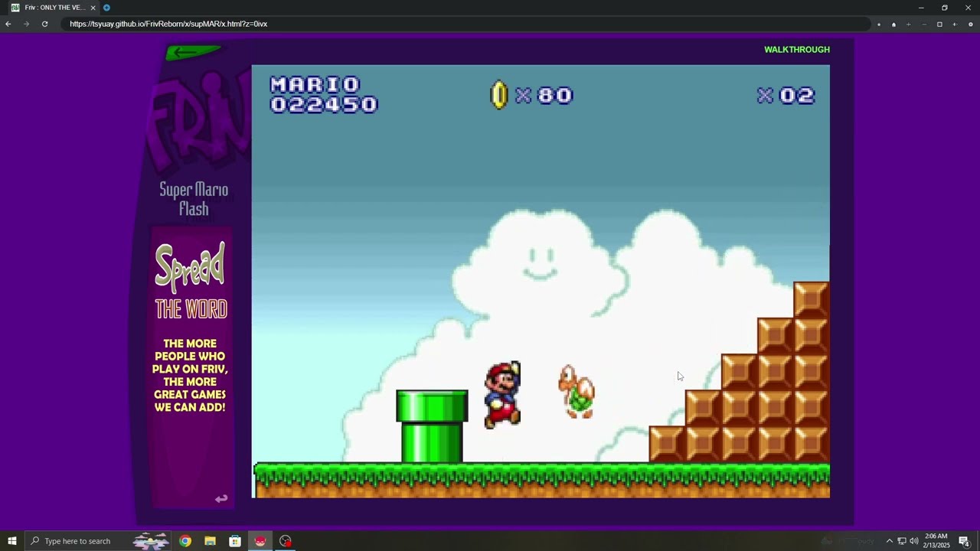The image size is (980, 551).
Task: Select the Friv browser tab
Action: point(54,8)
